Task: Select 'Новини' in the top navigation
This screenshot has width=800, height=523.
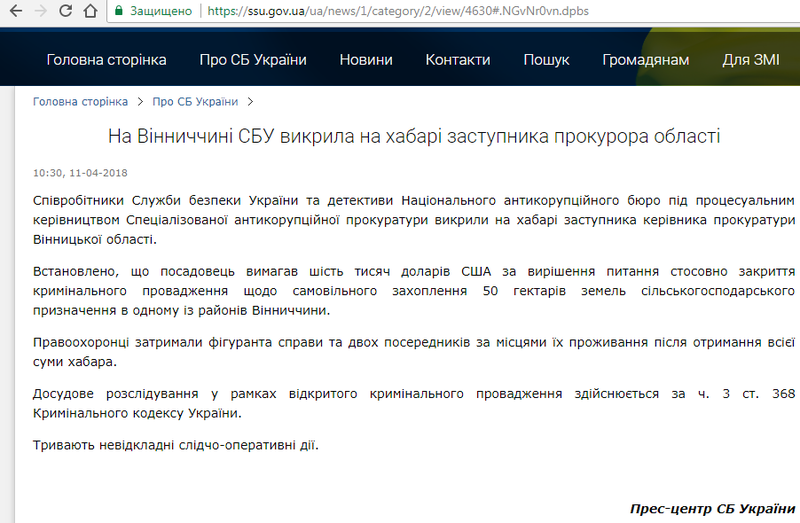Action: (x=366, y=60)
